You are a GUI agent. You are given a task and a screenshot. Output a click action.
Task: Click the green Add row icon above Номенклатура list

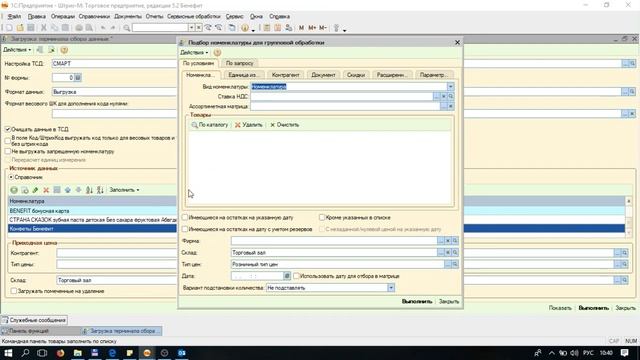tap(14, 190)
